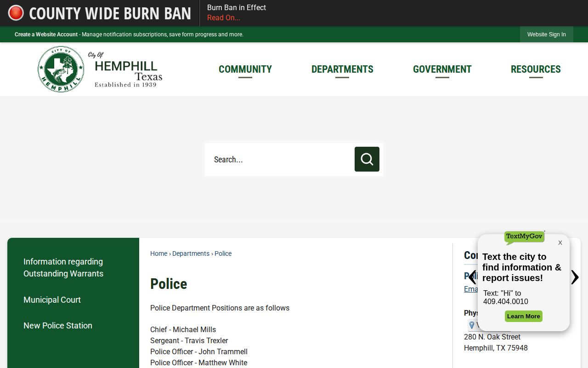Select the Police Officer - John Trammell line

click(199, 352)
